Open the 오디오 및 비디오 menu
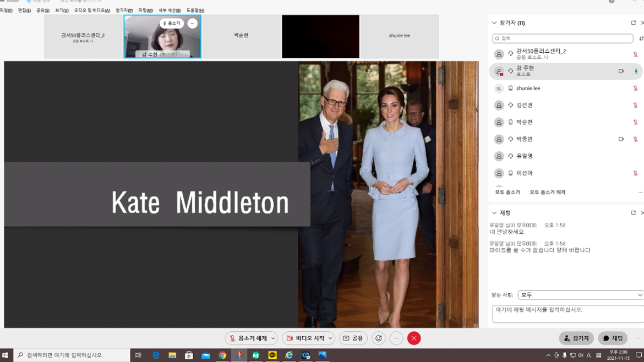Screen dimensions: 644x362 [92, 10]
